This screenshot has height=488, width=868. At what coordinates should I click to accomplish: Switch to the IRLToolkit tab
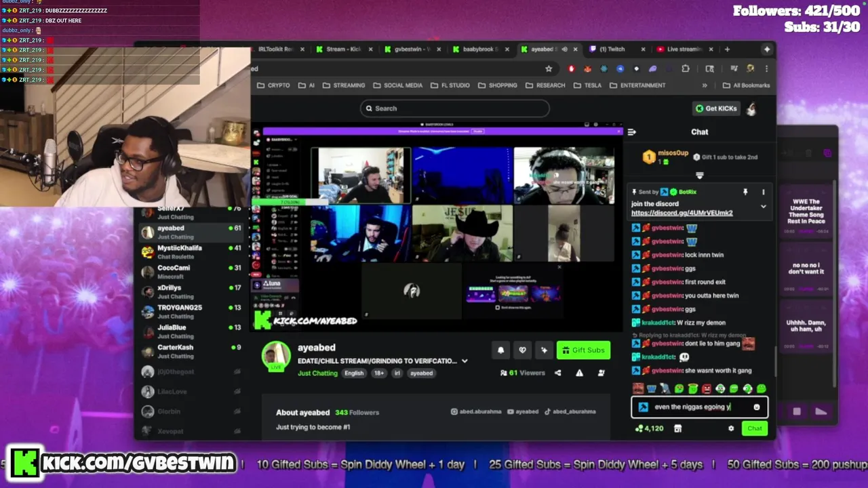tap(278, 49)
